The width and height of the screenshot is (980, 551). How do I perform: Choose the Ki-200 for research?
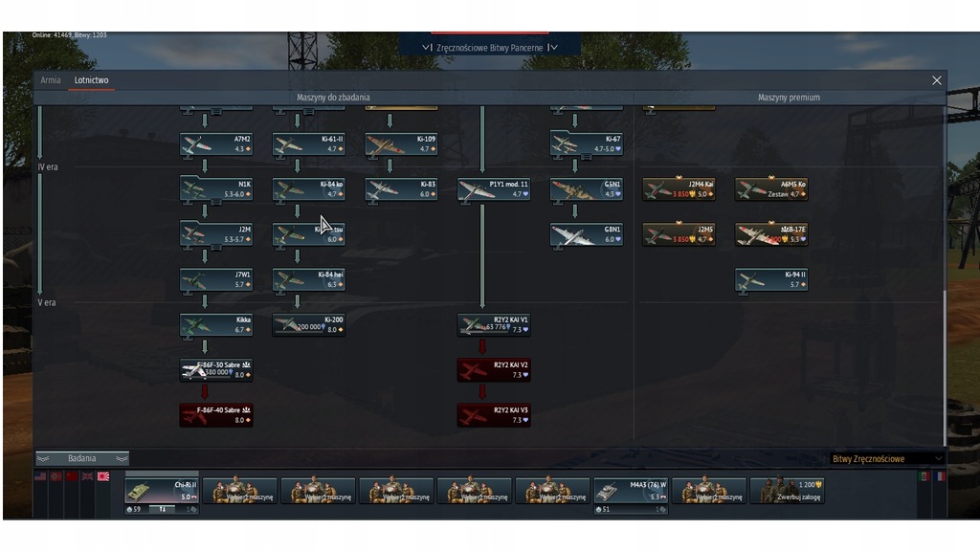(309, 325)
